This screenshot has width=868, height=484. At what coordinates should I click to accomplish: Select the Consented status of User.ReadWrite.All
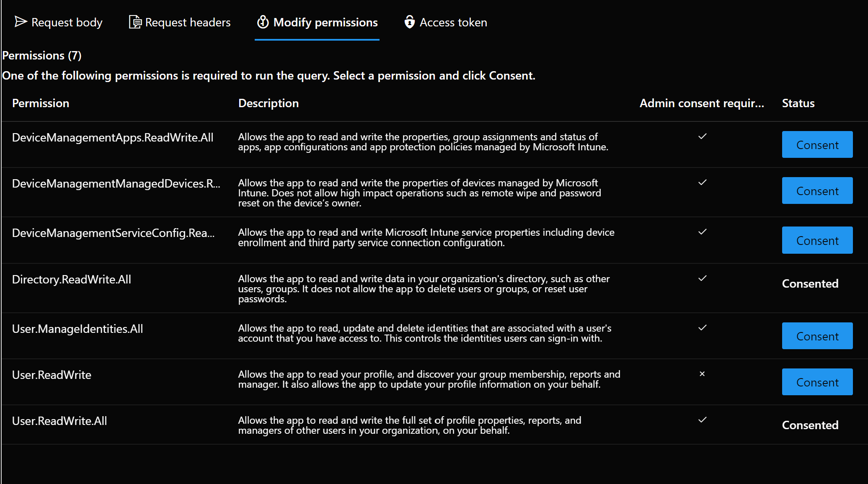[x=810, y=425]
